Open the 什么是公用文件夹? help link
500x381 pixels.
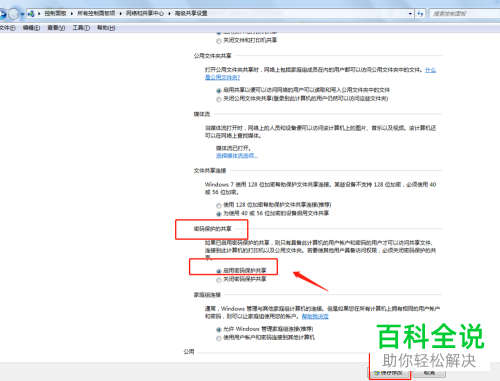[x=222, y=77]
